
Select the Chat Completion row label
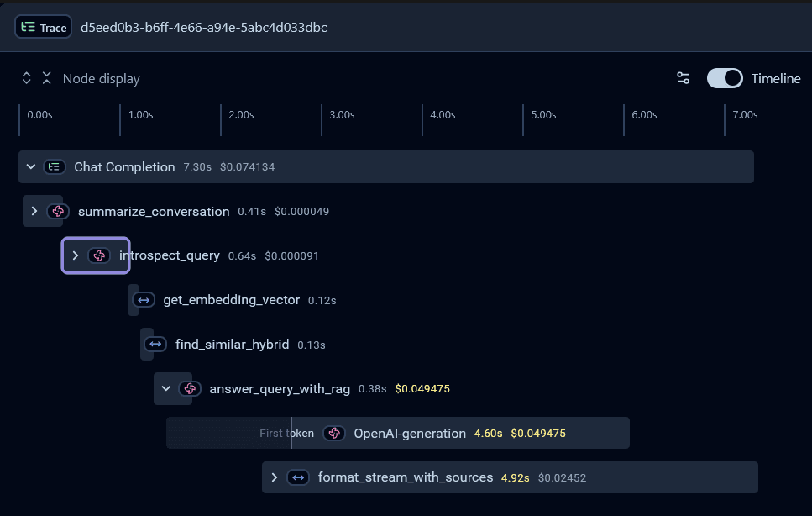pyautogui.click(x=124, y=167)
